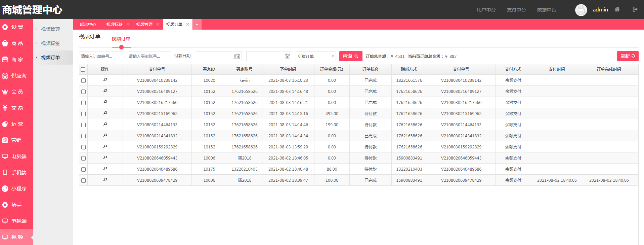The image size is (644, 245).
Task: Check the row for order V2108020640489686
Action: [x=83, y=170]
